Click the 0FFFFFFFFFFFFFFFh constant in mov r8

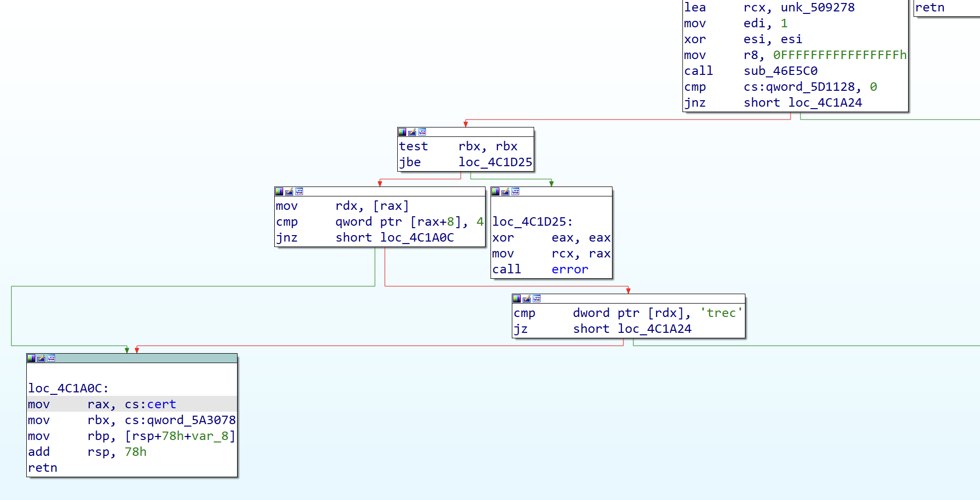coord(840,55)
